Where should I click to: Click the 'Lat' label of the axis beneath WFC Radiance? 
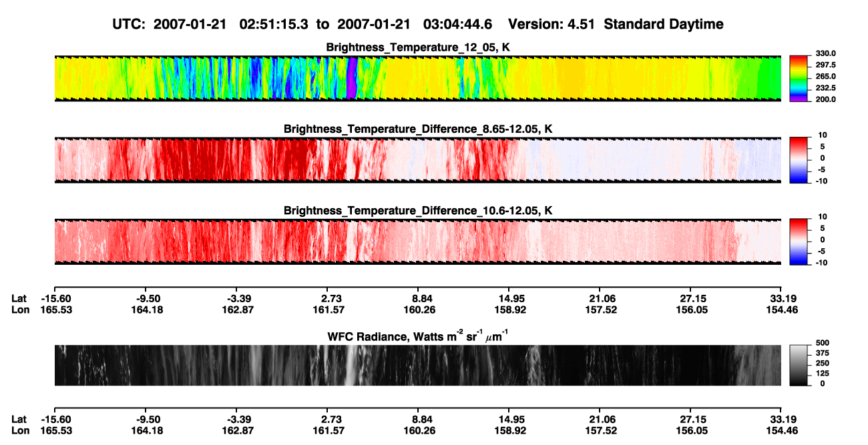[x=19, y=419]
